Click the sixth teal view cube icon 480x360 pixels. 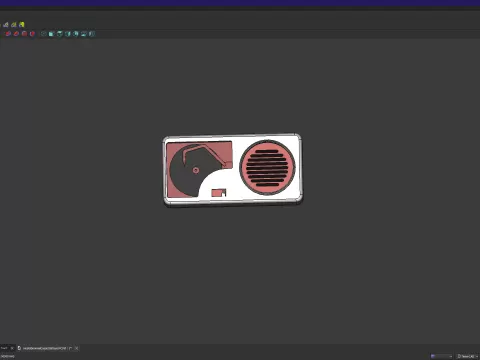(x=84, y=34)
